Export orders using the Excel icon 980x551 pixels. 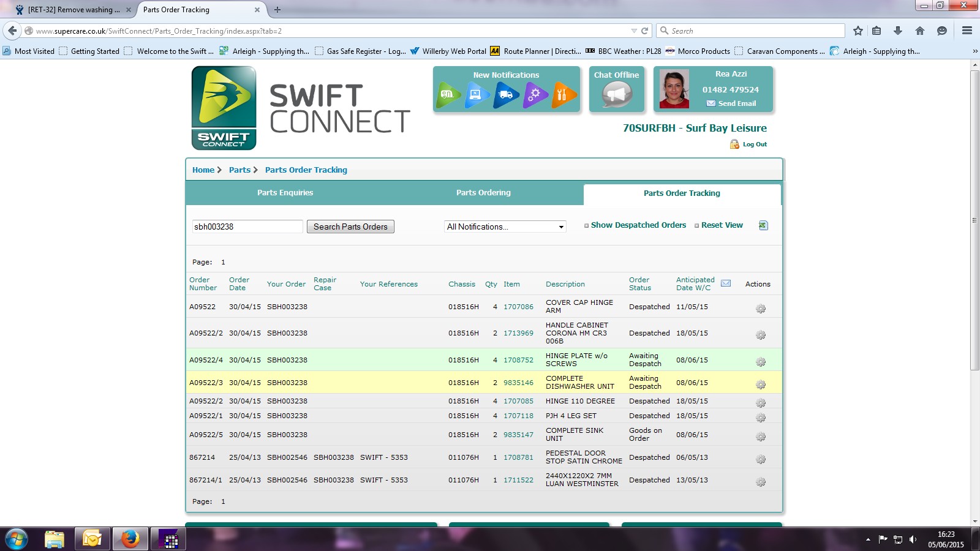pos(763,225)
